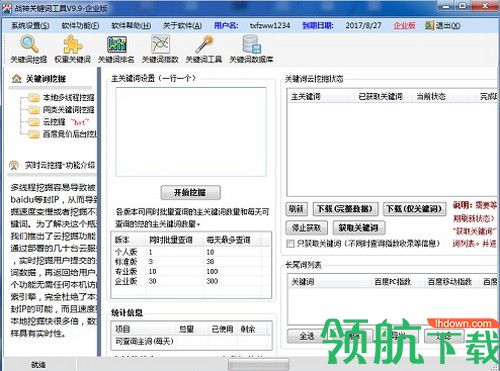
Task: Open the 软件帮助(H) menu
Action: pos(131,25)
